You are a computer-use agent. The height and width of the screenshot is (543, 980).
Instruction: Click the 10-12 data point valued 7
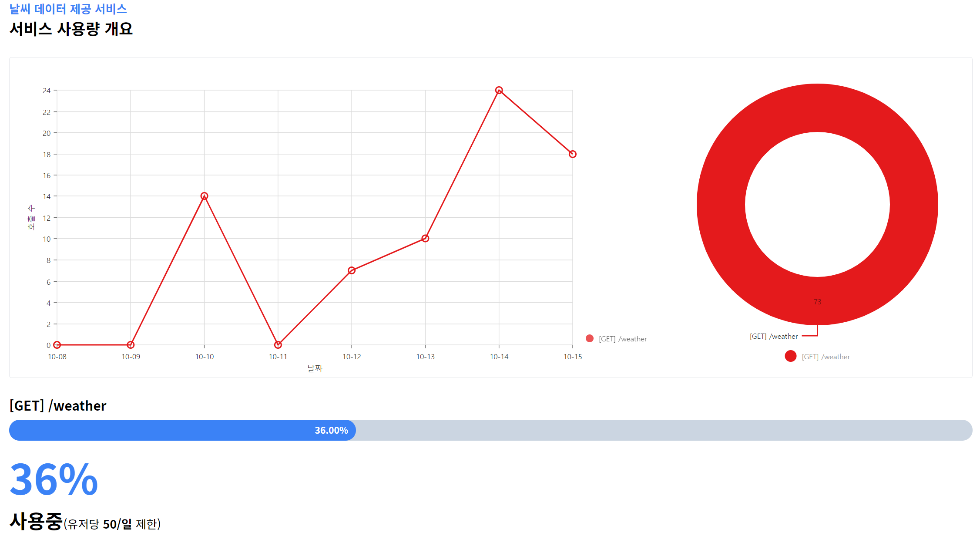click(352, 270)
